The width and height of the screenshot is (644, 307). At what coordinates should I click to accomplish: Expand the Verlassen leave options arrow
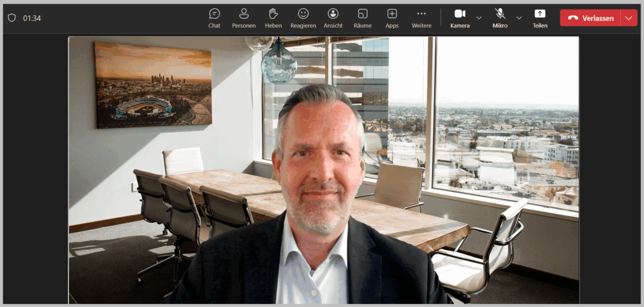(629, 18)
